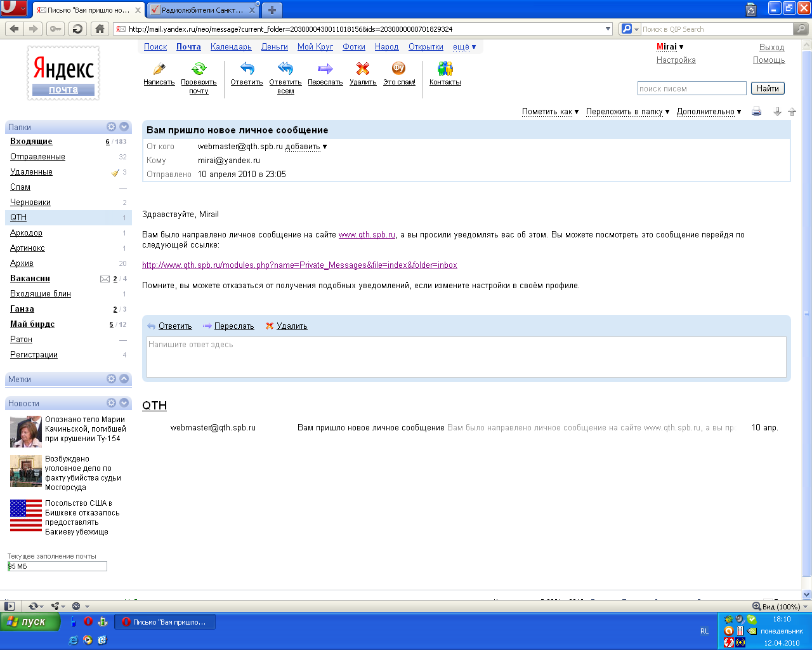Switch to Радиолюбители Санкт browser tab
The image size is (812, 650).
[203, 10]
